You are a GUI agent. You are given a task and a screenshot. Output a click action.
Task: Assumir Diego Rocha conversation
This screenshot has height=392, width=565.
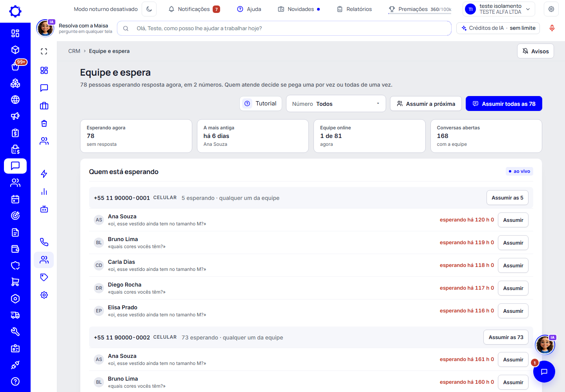pyautogui.click(x=513, y=288)
